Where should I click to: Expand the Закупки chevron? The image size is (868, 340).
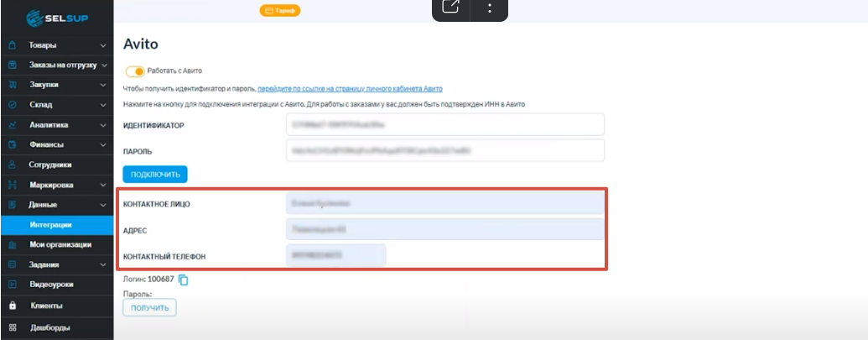coord(103,86)
